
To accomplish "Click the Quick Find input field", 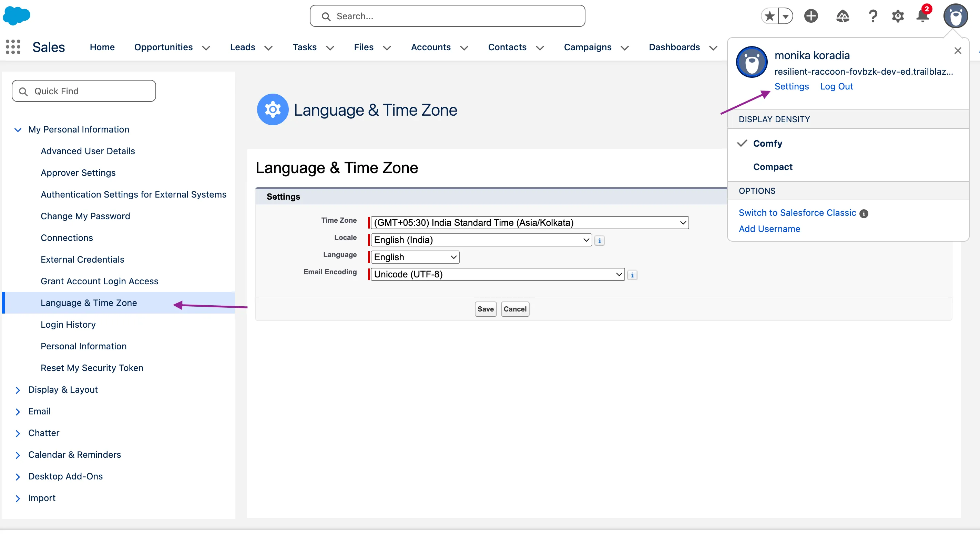I will [84, 91].
